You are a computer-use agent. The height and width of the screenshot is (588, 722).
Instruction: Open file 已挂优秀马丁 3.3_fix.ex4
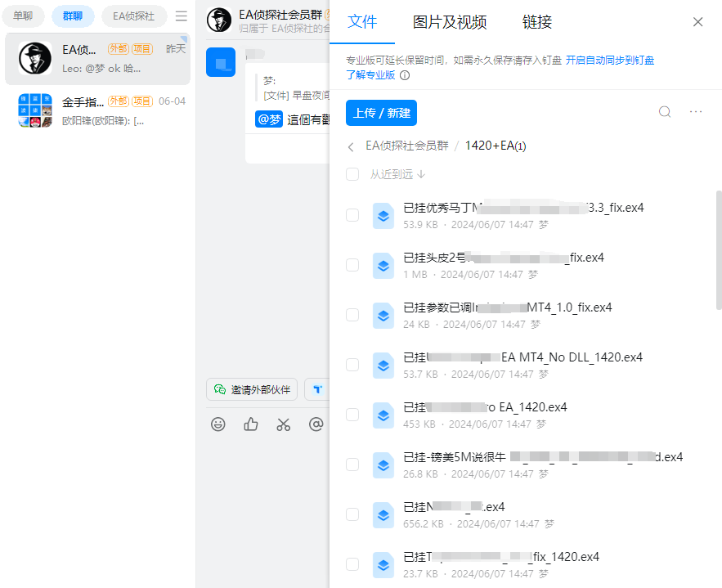click(523, 208)
